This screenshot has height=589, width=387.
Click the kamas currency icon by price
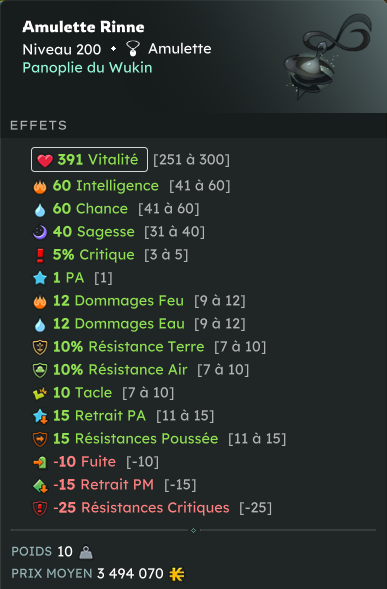point(177,574)
